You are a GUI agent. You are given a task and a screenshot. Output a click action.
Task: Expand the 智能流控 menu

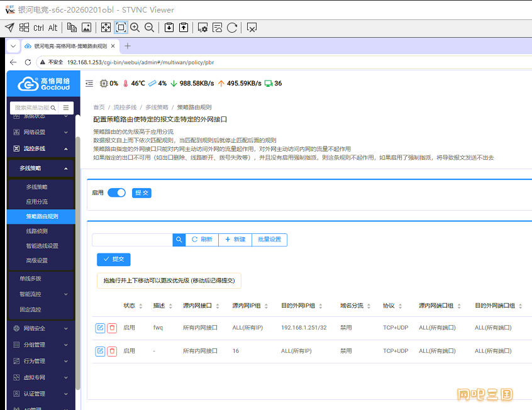(x=41, y=294)
